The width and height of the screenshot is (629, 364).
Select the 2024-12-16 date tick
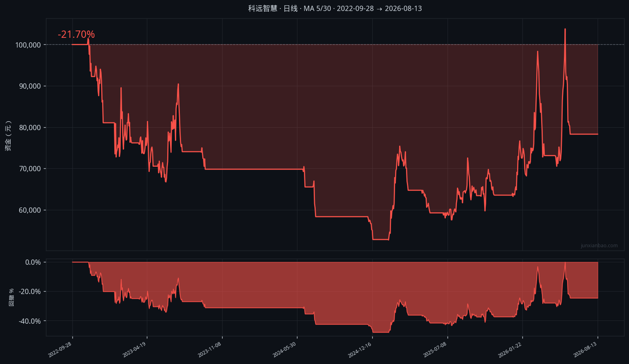tap(360, 350)
